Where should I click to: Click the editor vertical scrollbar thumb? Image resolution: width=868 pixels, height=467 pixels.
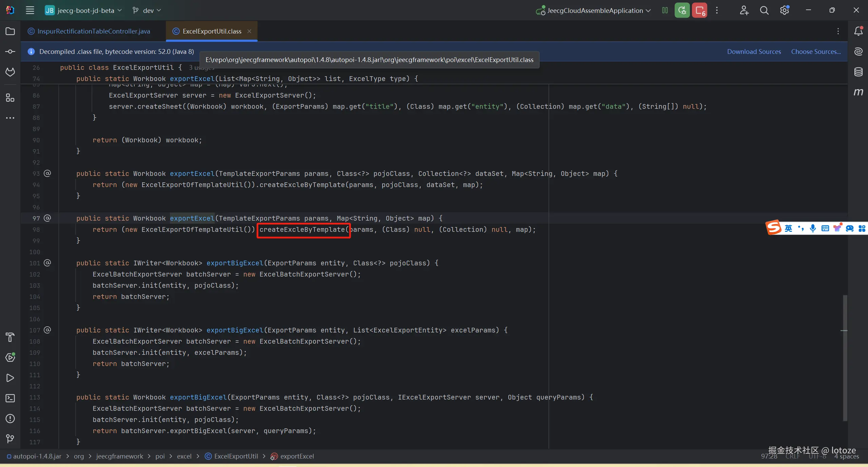tap(845, 358)
